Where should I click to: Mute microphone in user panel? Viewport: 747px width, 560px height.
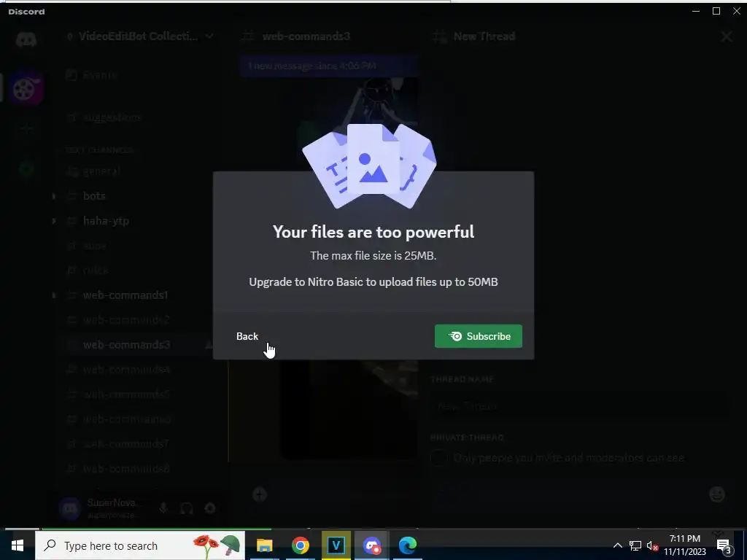click(x=163, y=508)
